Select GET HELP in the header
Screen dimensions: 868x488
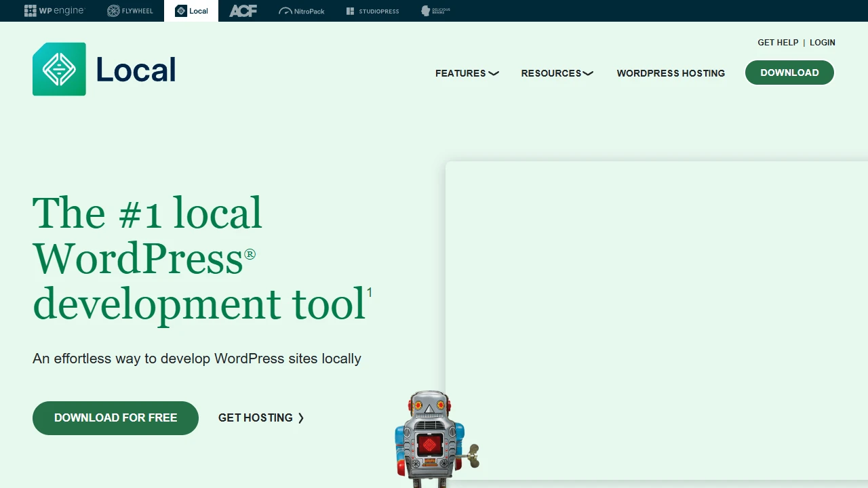pyautogui.click(x=778, y=42)
